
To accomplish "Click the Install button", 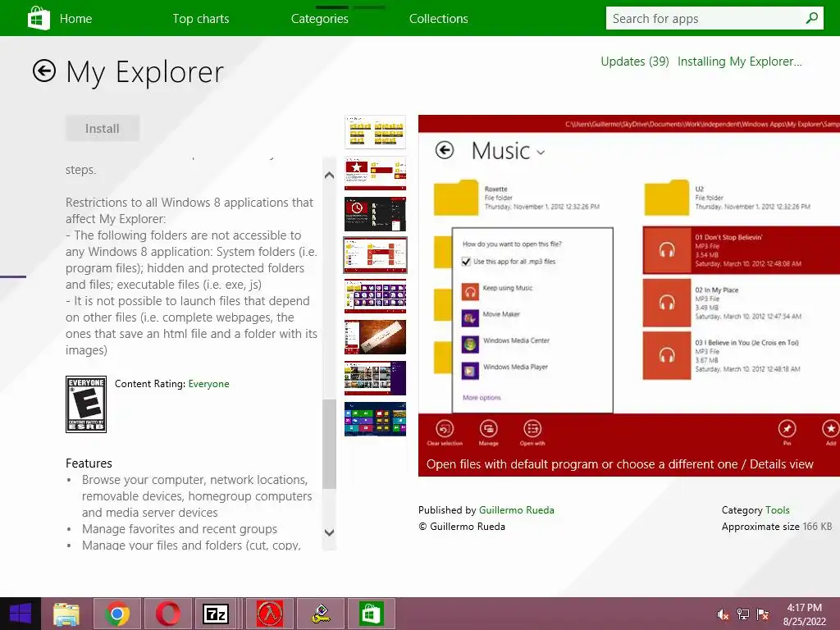I will tap(103, 128).
